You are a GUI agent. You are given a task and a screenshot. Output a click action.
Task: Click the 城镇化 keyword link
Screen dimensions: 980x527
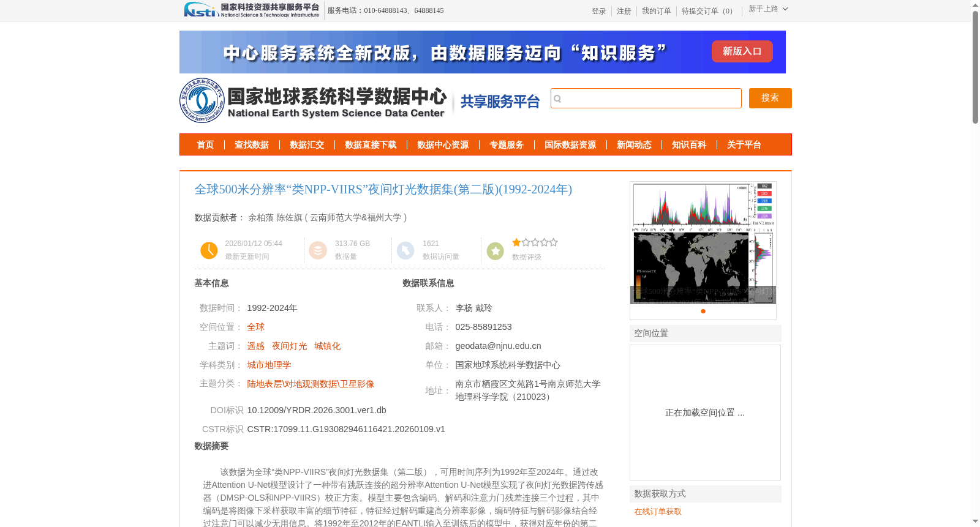tap(328, 346)
